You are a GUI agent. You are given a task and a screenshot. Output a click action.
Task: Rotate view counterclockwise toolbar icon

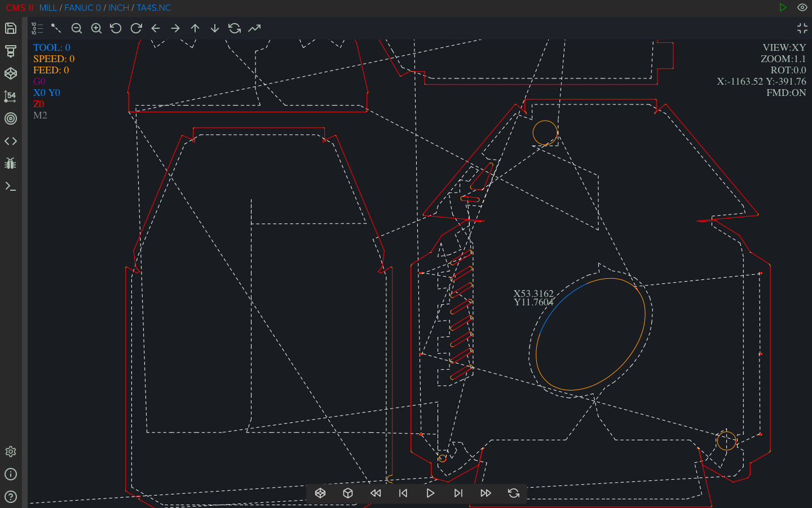pyautogui.click(x=116, y=28)
